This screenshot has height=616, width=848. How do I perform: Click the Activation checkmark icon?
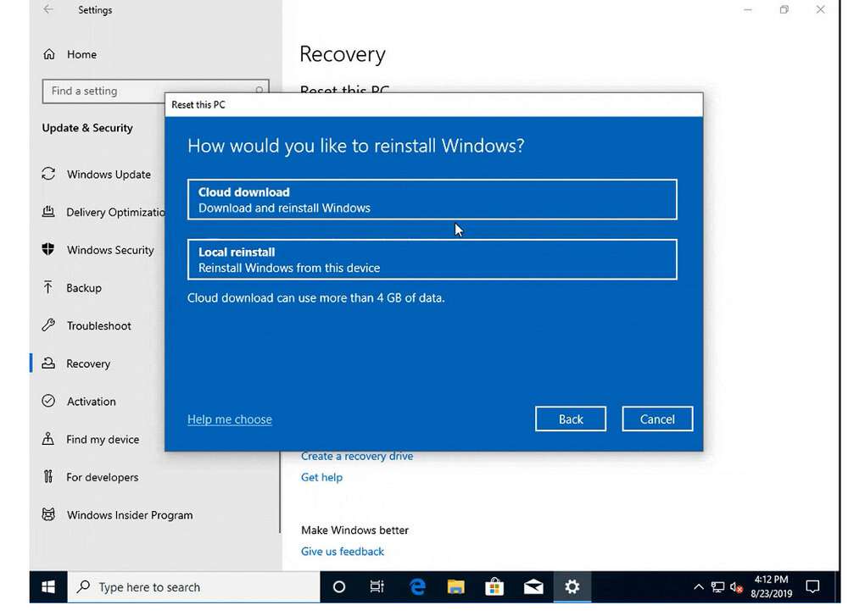(48, 402)
